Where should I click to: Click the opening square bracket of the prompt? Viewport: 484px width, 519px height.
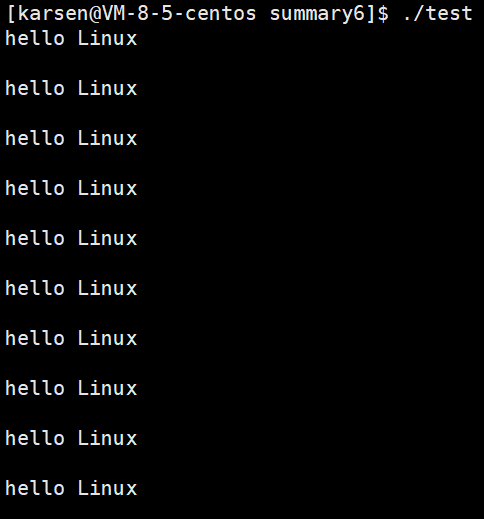(11, 14)
